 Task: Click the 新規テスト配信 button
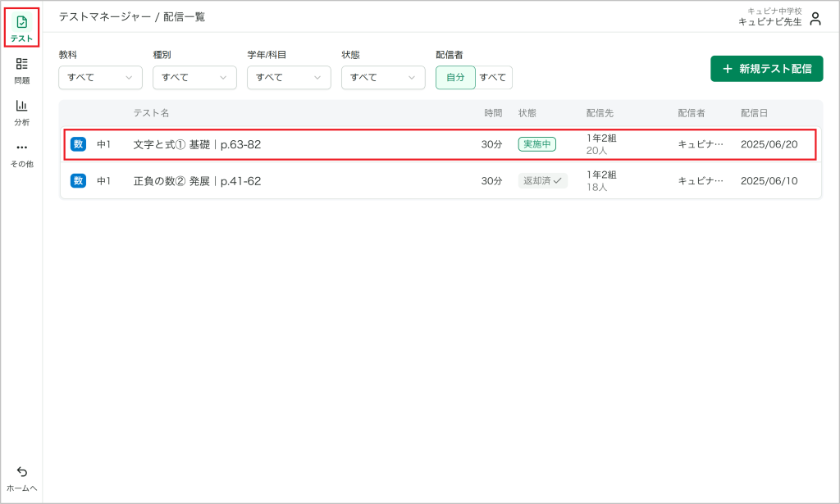point(767,69)
